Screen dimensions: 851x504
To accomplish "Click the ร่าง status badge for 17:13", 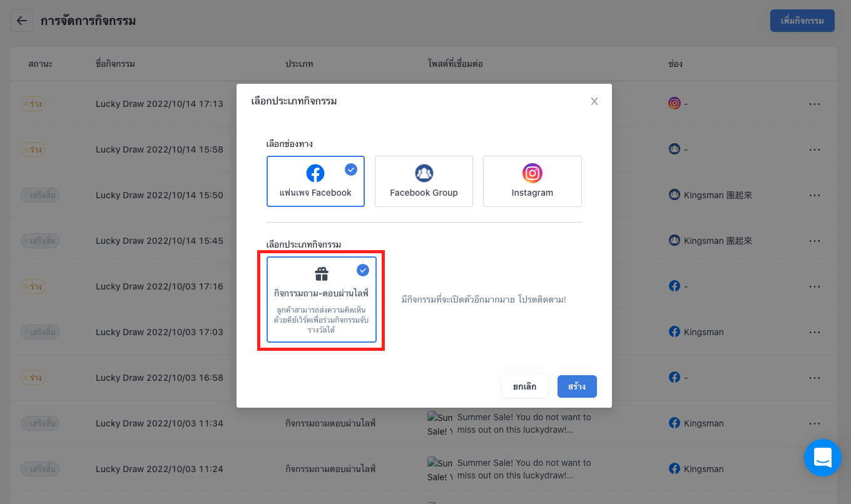I will coord(33,104).
